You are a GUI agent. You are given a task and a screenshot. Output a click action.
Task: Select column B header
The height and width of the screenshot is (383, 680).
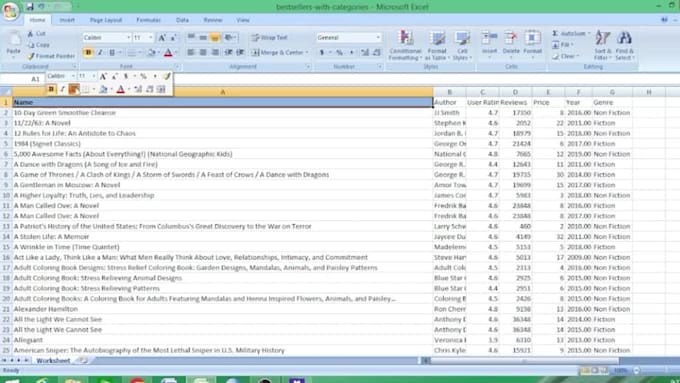pos(450,92)
